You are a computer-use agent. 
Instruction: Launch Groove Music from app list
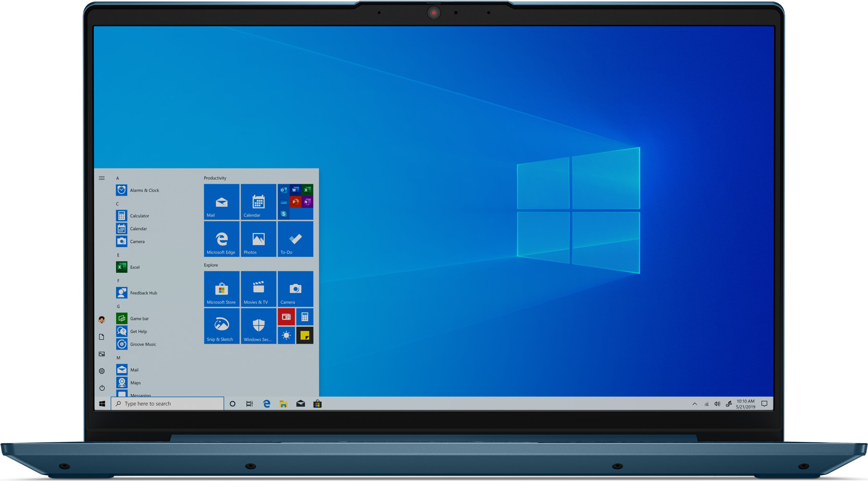click(x=137, y=344)
